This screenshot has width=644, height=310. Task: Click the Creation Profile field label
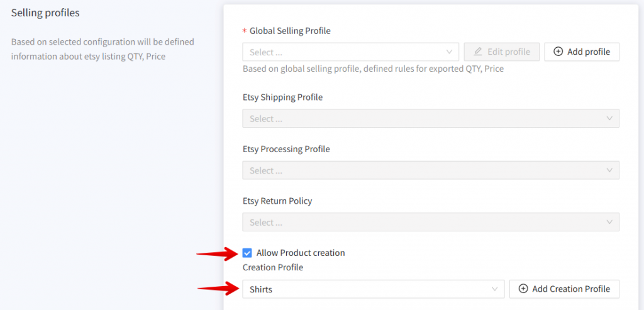click(273, 267)
